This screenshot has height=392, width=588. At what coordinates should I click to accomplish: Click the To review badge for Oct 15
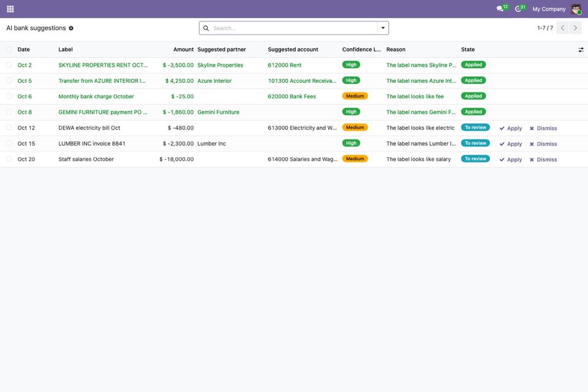[x=475, y=144]
